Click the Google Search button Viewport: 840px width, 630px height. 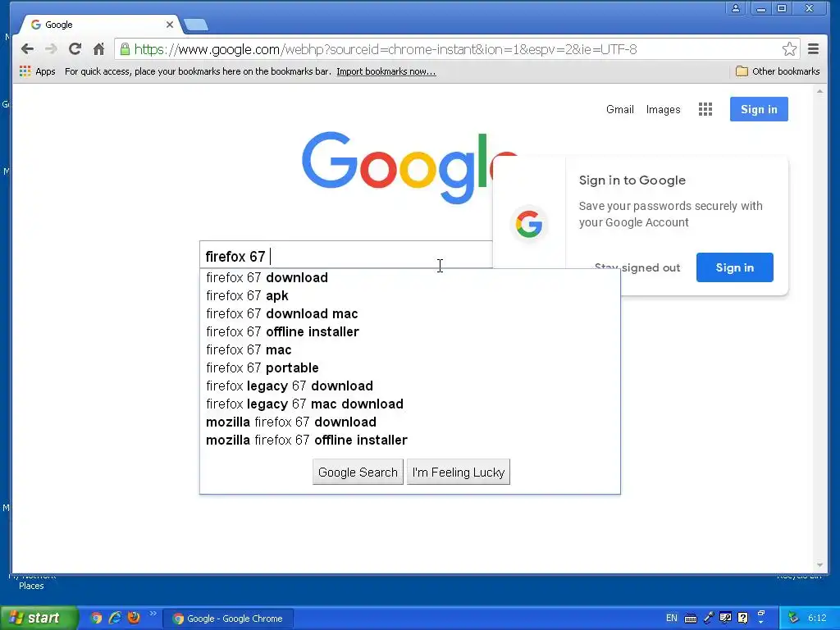click(x=358, y=472)
